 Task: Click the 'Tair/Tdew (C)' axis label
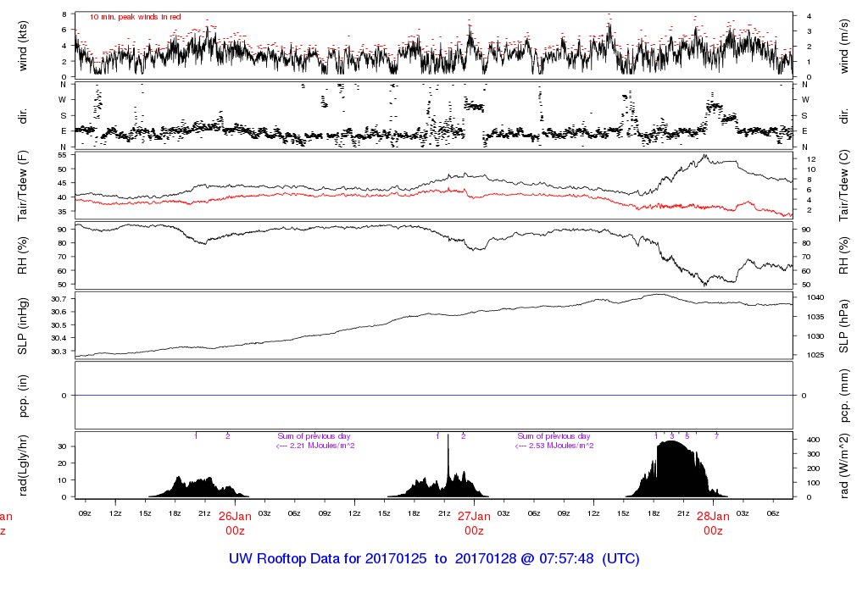[x=843, y=186]
